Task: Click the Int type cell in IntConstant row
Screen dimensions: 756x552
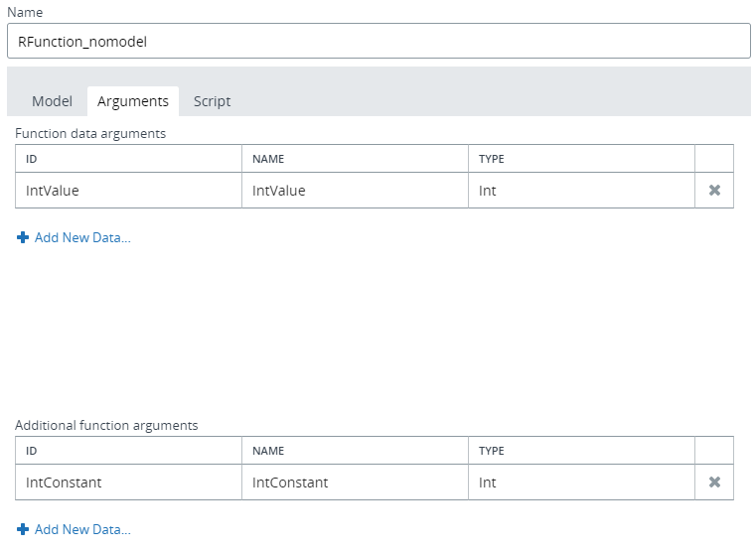Action: click(x=581, y=483)
